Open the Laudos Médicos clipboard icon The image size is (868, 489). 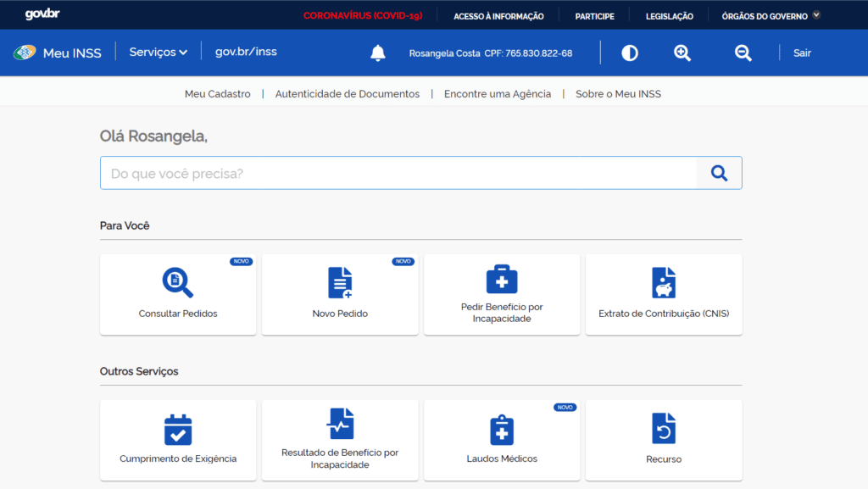click(x=502, y=429)
